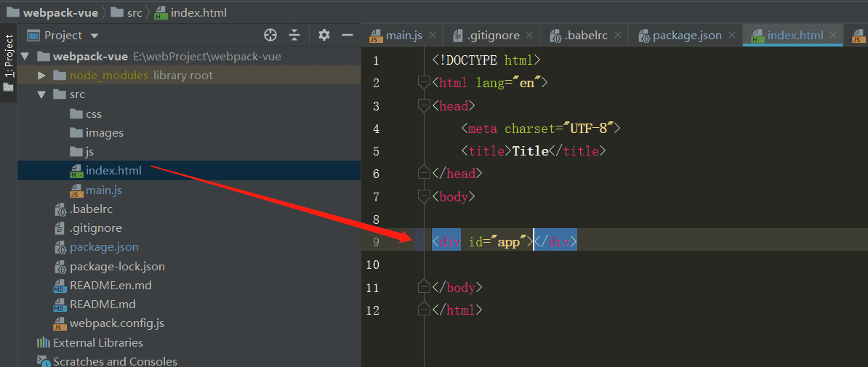This screenshot has height=367, width=868.
Task: Collapse the webpack-vue root folder
Action: [25, 57]
